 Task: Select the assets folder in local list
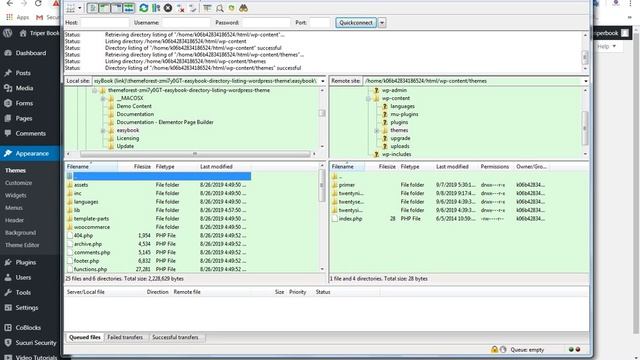coord(81,185)
